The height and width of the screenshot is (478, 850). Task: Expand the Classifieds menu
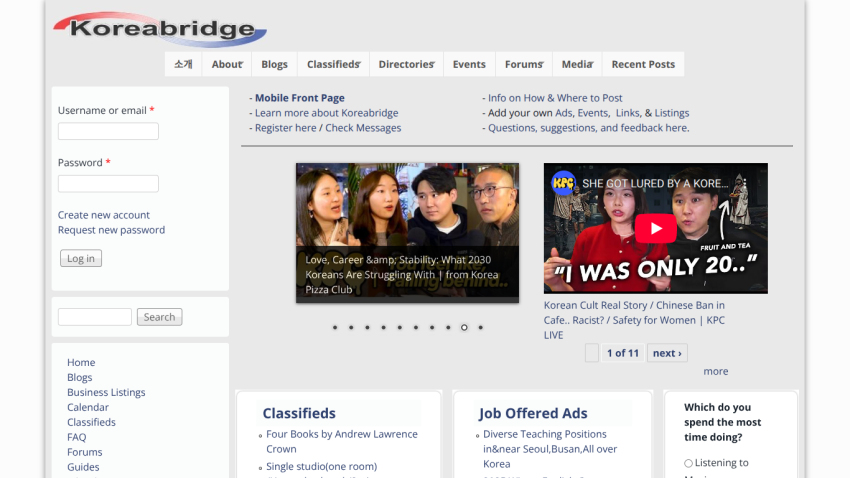(333, 64)
